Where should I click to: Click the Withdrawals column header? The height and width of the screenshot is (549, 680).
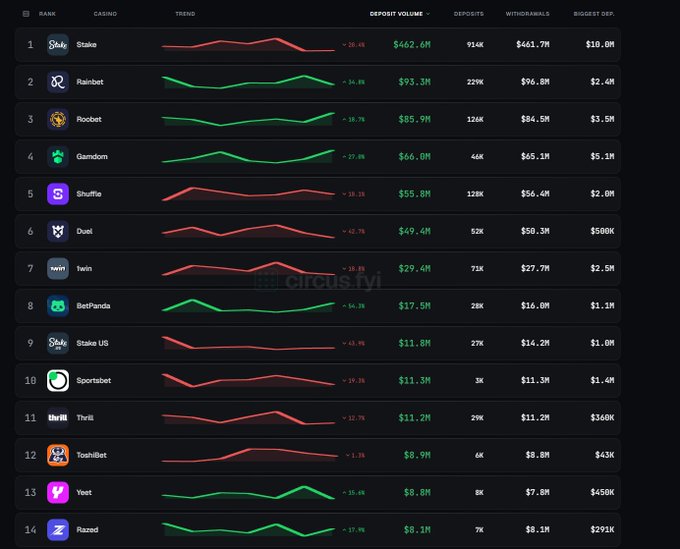click(527, 14)
